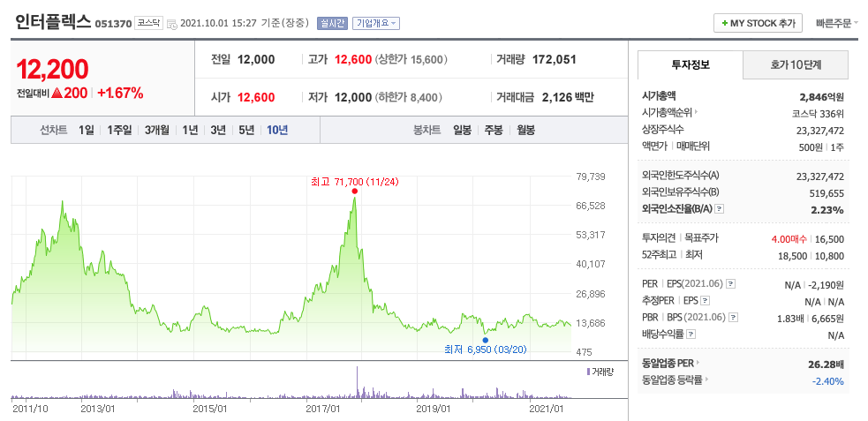Click the 외국인보유주식수 value 519,655
The height and width of the screenshot is (421, 868).
826,193
